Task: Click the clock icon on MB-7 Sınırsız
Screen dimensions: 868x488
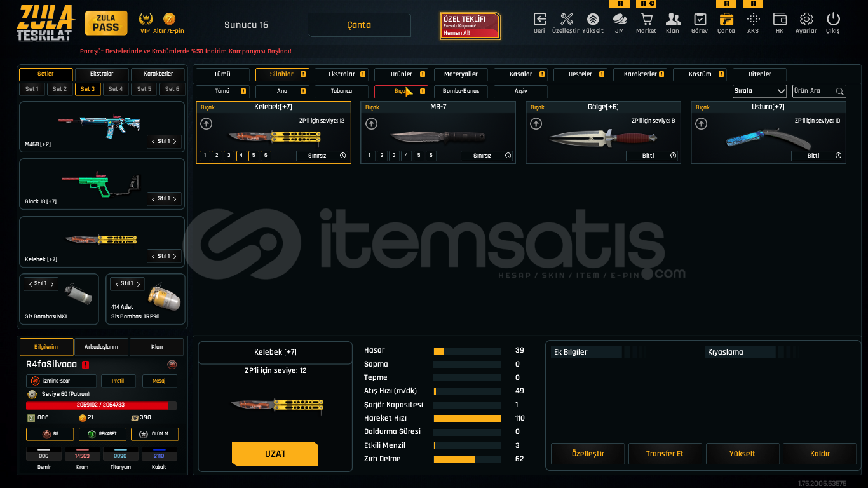Action: tap(508, 156)
